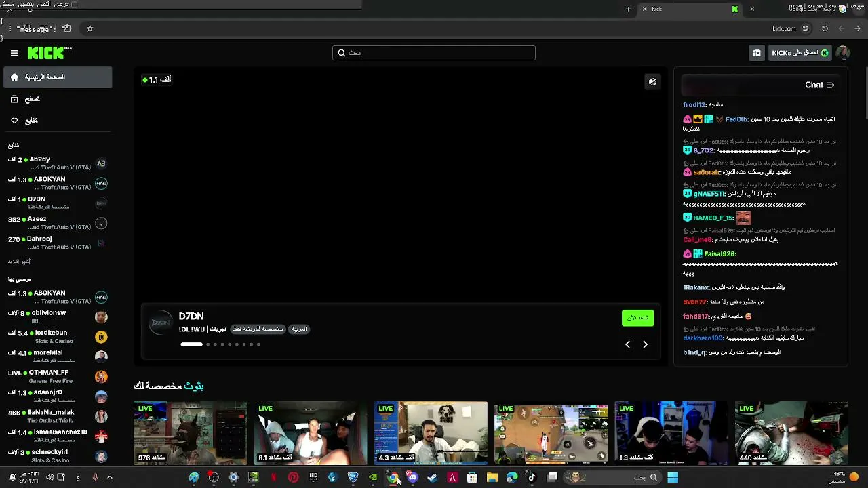Open Epic Games Launcher from taskbar
The width and height of the screenshot is (868, 488).
[x=313, y=477]
